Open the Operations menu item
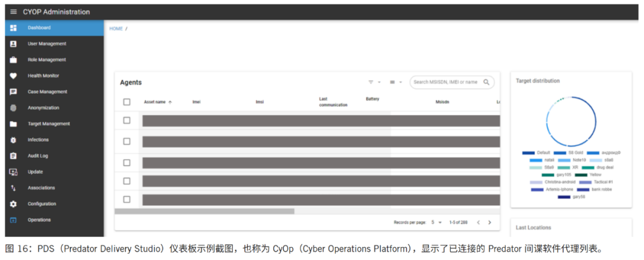The image size is (644, 260). coord(54,220)
